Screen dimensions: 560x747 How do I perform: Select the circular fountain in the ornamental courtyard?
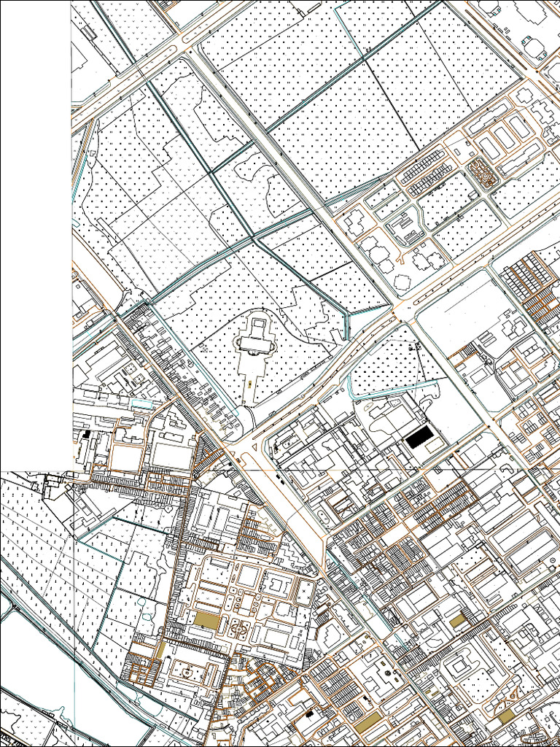(239, 628)
